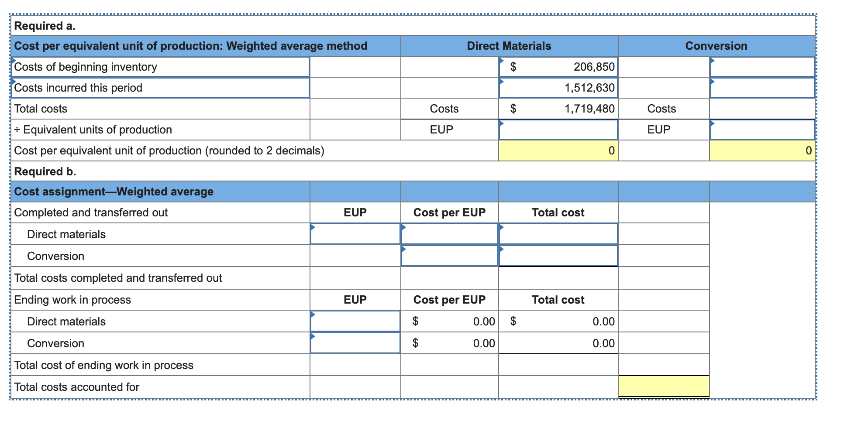Click 'Conversion' column header
This screenshot has width=868, height=424.
(716, 46)
